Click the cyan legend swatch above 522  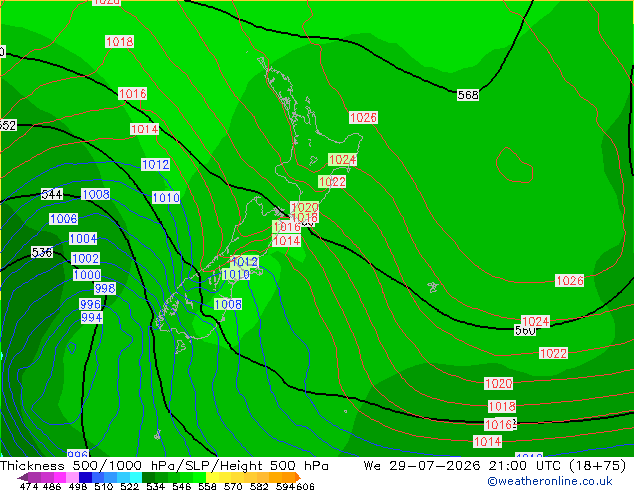pos(136,477)
